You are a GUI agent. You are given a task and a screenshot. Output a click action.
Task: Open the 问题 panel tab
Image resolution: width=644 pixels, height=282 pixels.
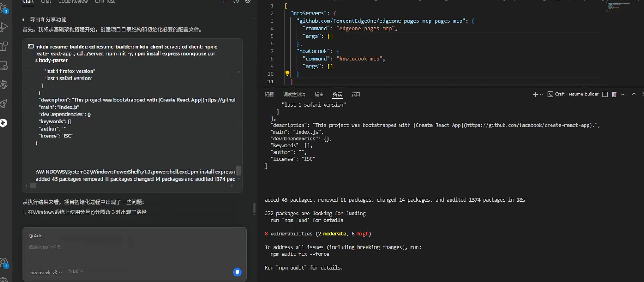[x=269, y=95]
